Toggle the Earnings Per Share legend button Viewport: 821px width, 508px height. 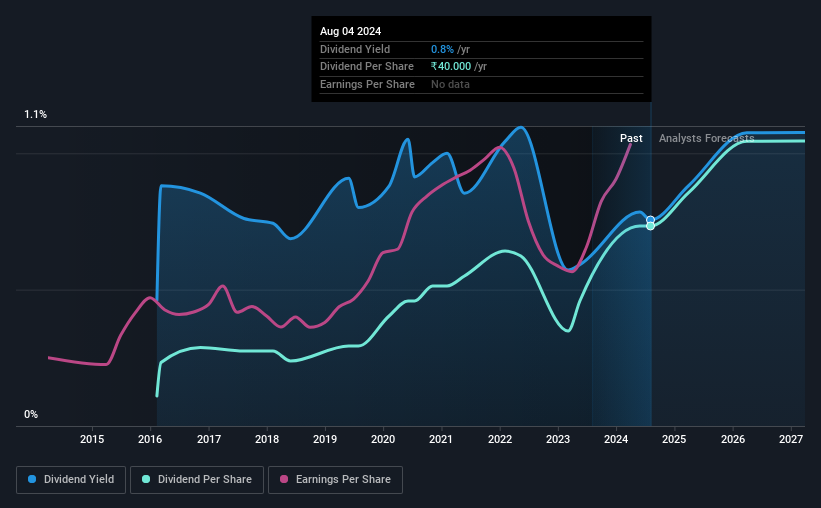tap(335, 480)
